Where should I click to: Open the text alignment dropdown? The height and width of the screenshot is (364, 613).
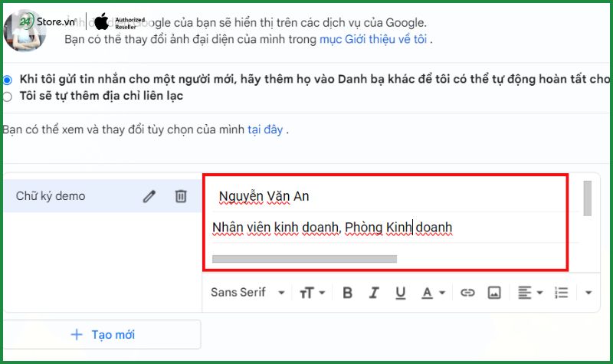(530, 293)
